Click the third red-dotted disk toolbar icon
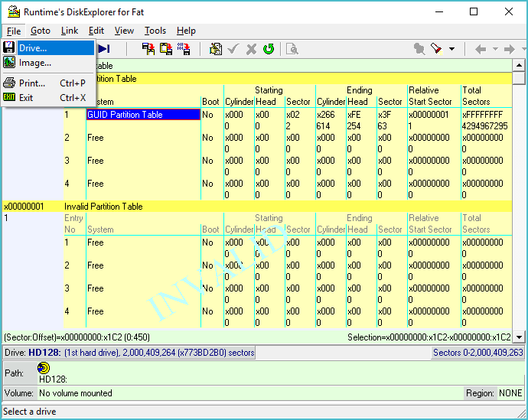The image size is (528, 420). 184,49
